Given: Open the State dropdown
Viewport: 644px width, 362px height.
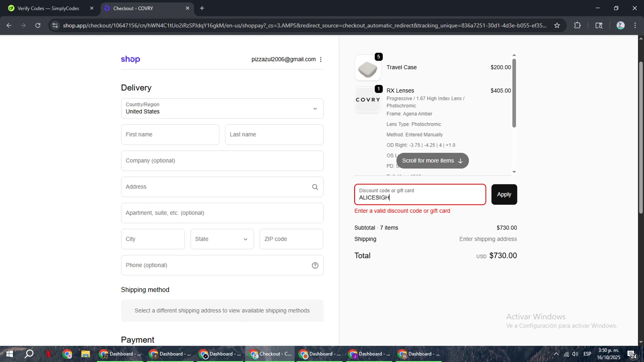Looking at the screenshot, I should pyautogui.click(x=222, y=239).
